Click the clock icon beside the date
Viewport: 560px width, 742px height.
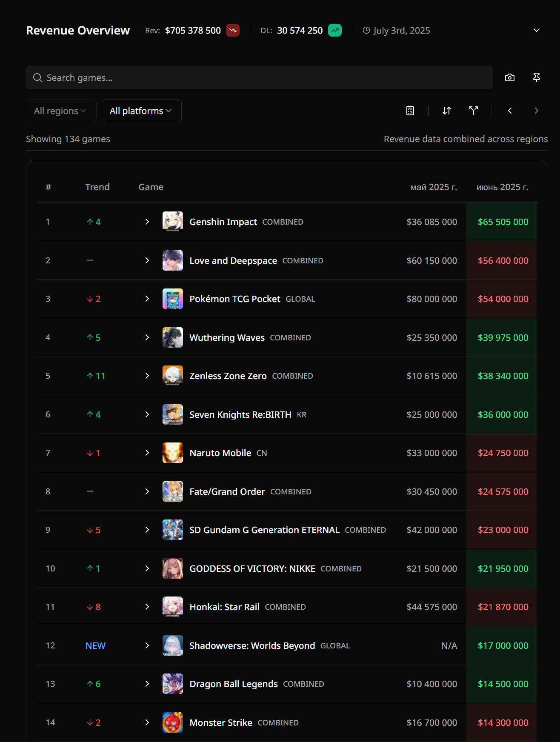pos(366,31)
